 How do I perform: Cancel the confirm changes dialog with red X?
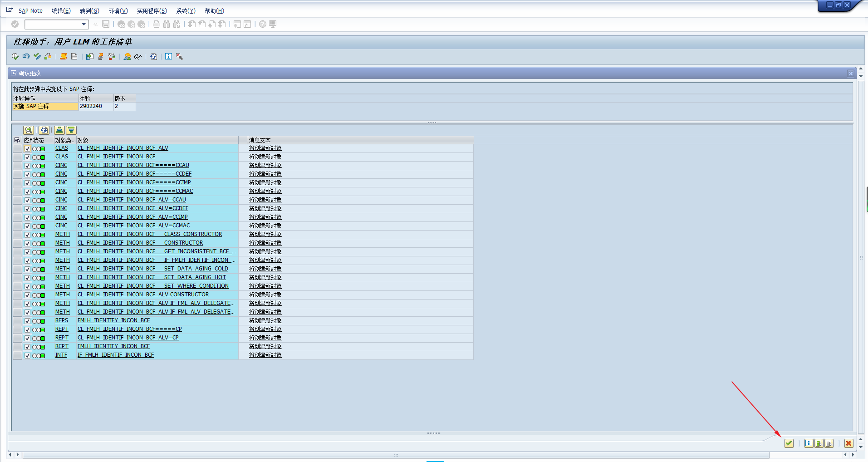pos(849,443)
